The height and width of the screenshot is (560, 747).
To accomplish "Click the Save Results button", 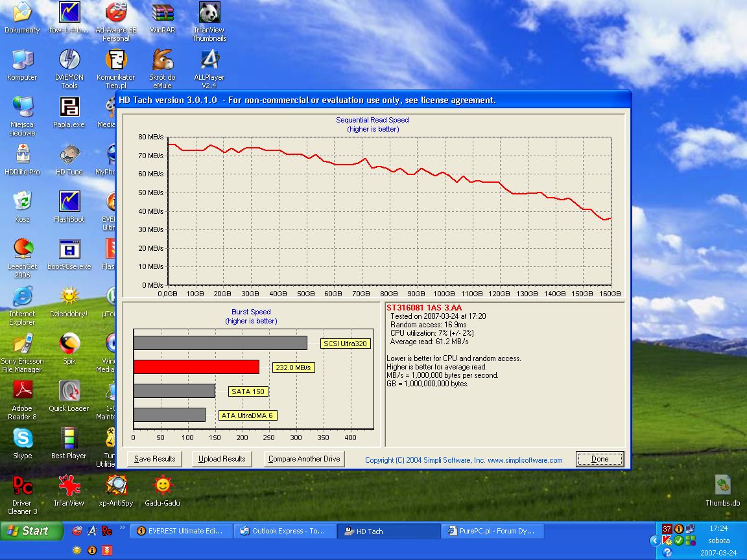I will click(x=155, y=459).
